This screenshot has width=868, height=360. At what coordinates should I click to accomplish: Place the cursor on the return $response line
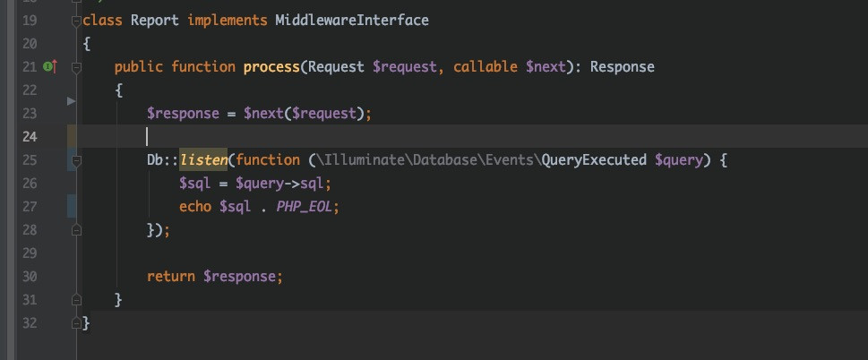pyautogui.click(x=215, y=276)
